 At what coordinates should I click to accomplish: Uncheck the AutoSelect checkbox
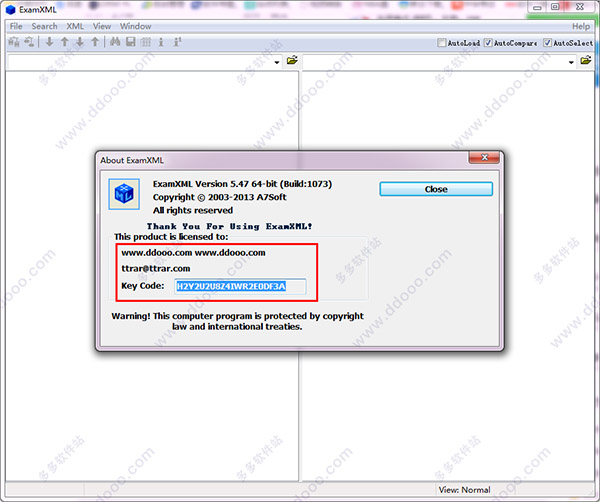click(x=548, y=42)
